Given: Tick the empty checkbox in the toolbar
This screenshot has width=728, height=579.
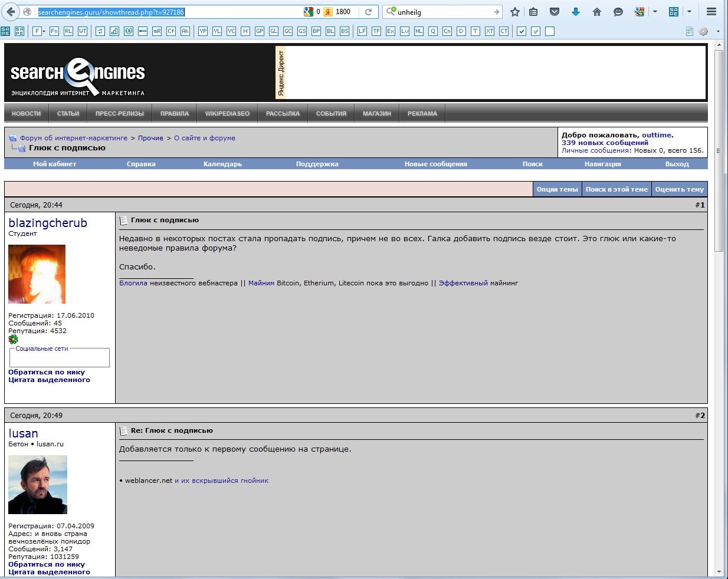Looking at the screenshot, I should coord(550,31).
